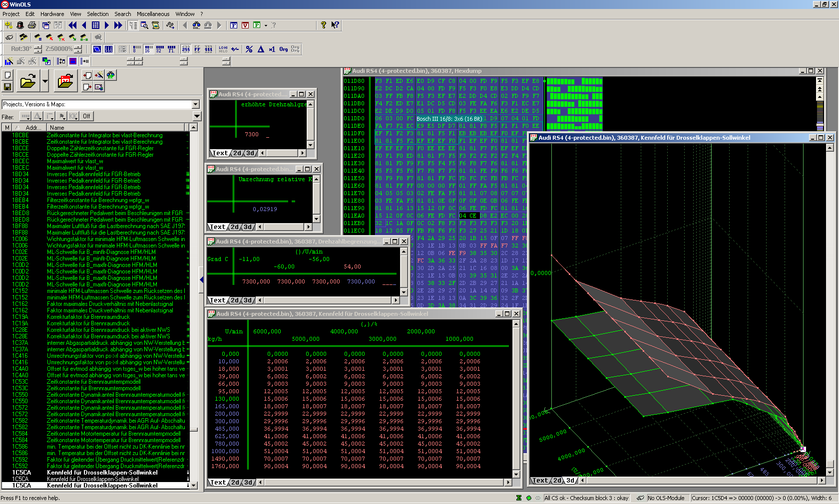The height and width of the screenshot is (504, 839).
Task: Click the context help pointer icon
Action: [335, 25]
